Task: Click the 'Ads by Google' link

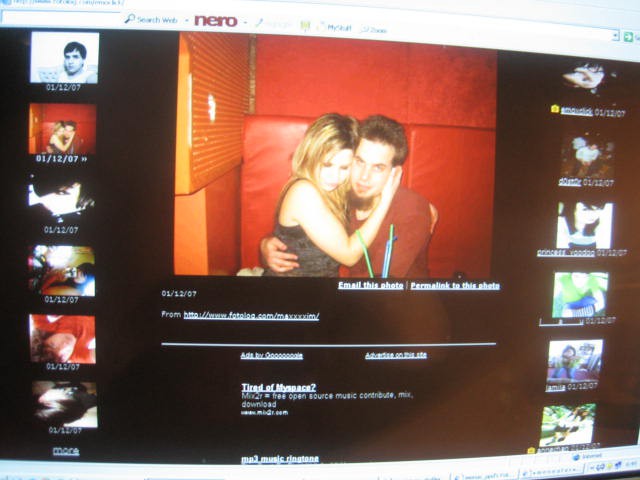Action: point(272,356)
